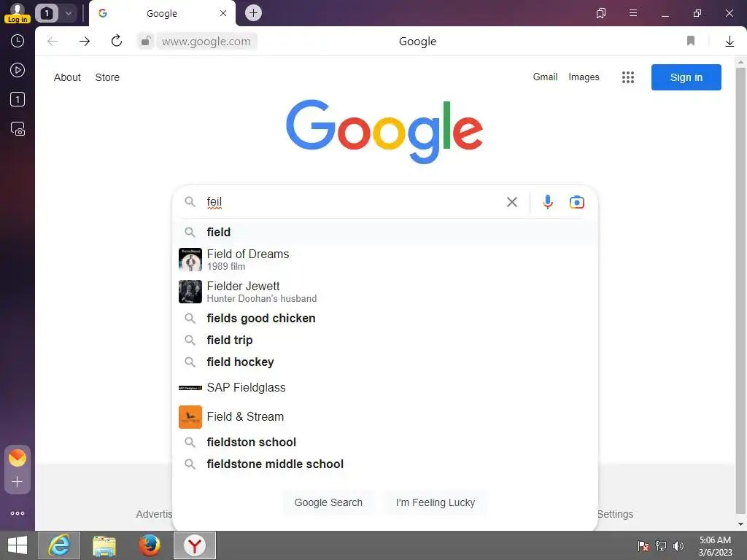
Task: Open File Explorer from the taskbar
Action: click(104, 545)
